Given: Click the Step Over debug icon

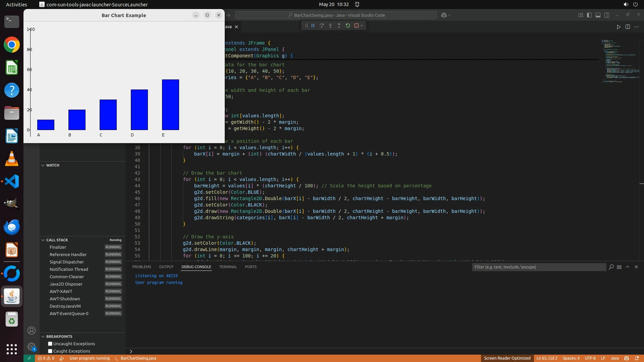Looking at the screenshot, I should point(322,25).
